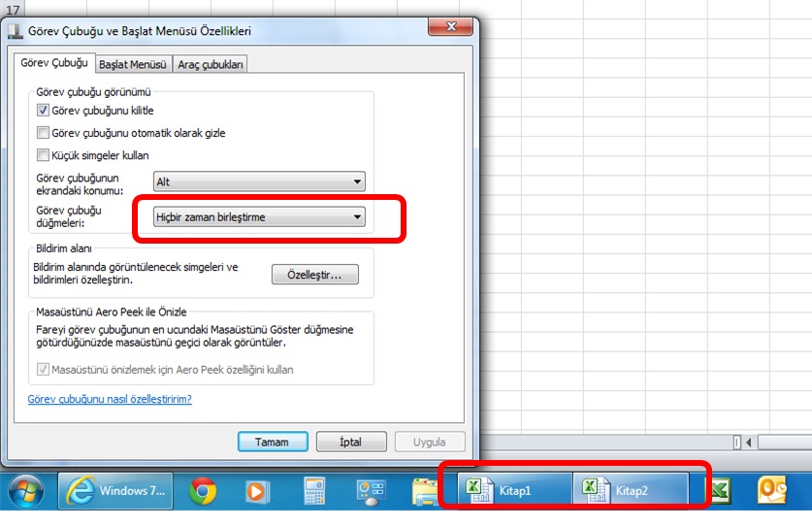Screen dimensions: 812x527
Task: Open "Görev çubuğunu nasıl özelleştiririm?" help link
Action: click(109, 399)
